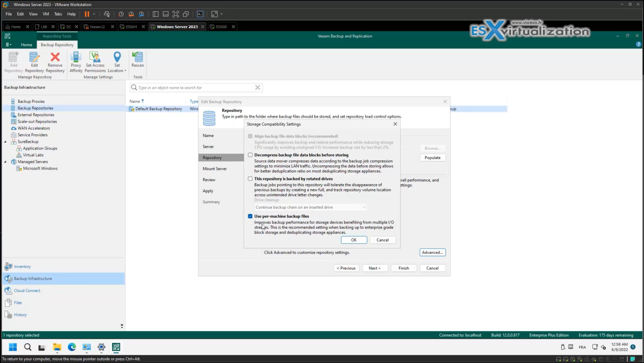
Task: Click the Advanced button in the repository wizard
Action: click(432, 252)
